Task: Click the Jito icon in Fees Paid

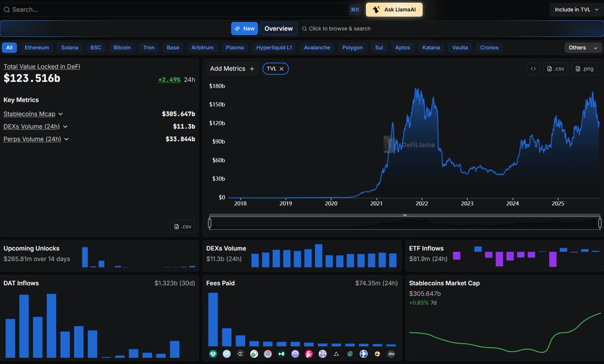Action: [x=391, y=354]
